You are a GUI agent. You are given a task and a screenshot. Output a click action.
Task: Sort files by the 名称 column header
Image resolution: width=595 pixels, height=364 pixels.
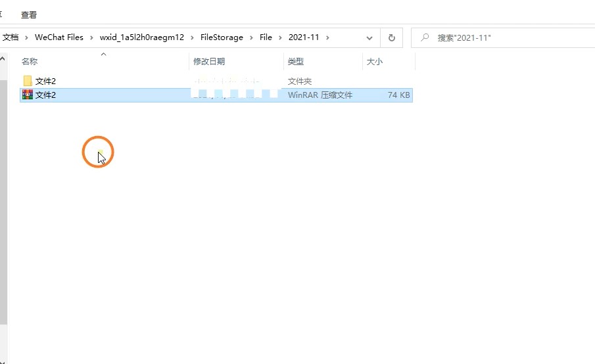click(30, 62)
